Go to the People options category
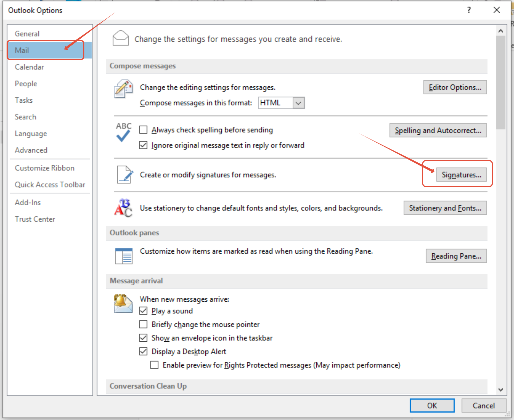The image size is (514, 420). (49, 83)
